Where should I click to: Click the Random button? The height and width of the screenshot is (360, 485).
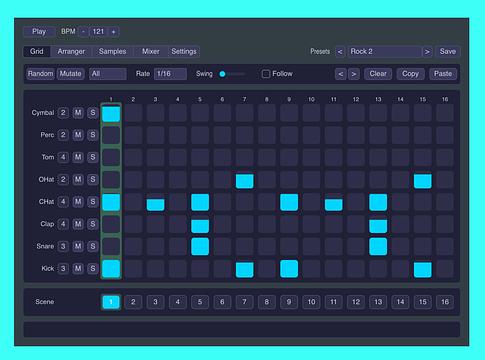[40, 74]
